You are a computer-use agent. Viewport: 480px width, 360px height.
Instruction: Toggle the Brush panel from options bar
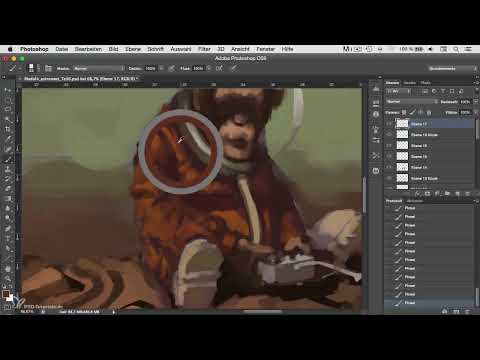coord(48,68)
